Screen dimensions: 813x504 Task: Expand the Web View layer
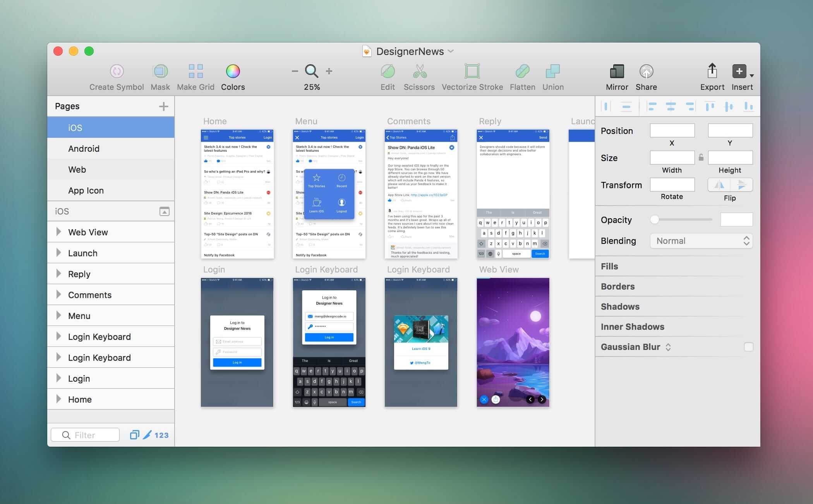pos(58,231)
